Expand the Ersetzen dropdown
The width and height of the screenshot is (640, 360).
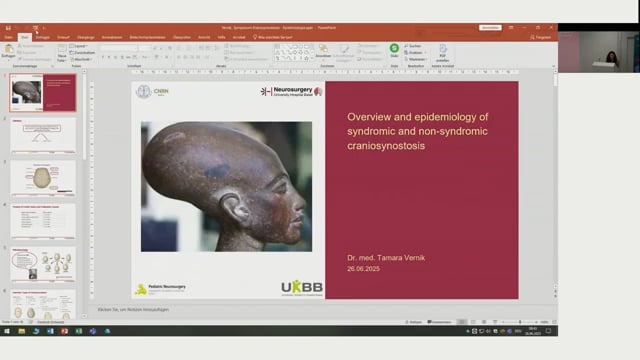[414, 53]
